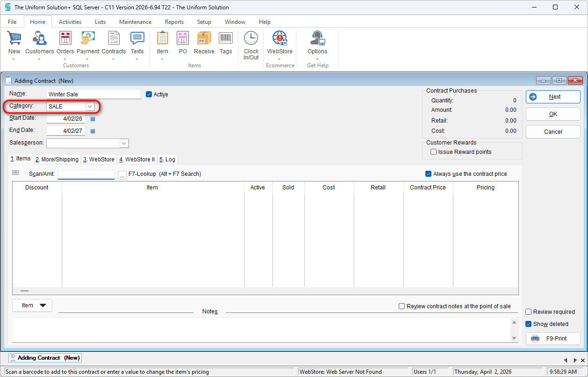Uncheck the Active checkbox
Screen dimensions: 588x377
(x=149, y=94)
